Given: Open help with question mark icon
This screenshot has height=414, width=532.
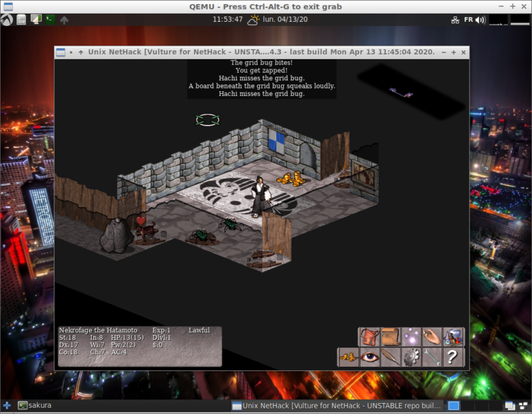Looking at the screenshot, I should [x=453, y=357].
